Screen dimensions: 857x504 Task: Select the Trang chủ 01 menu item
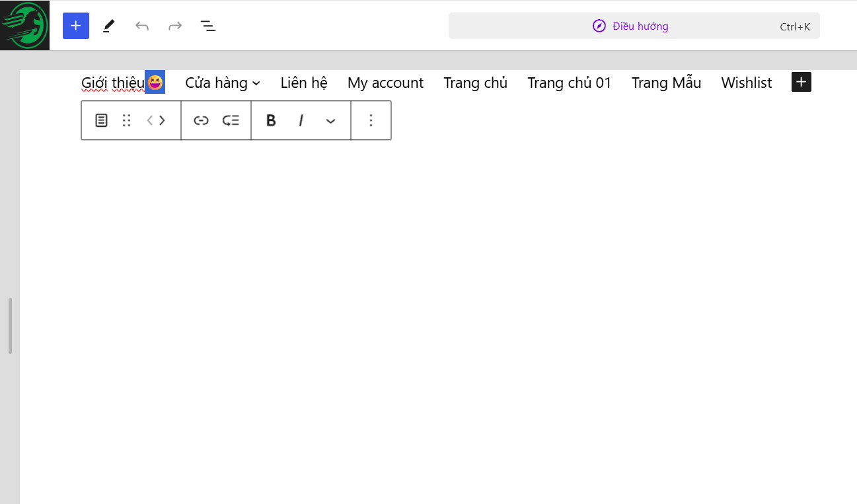click(569, 83)
